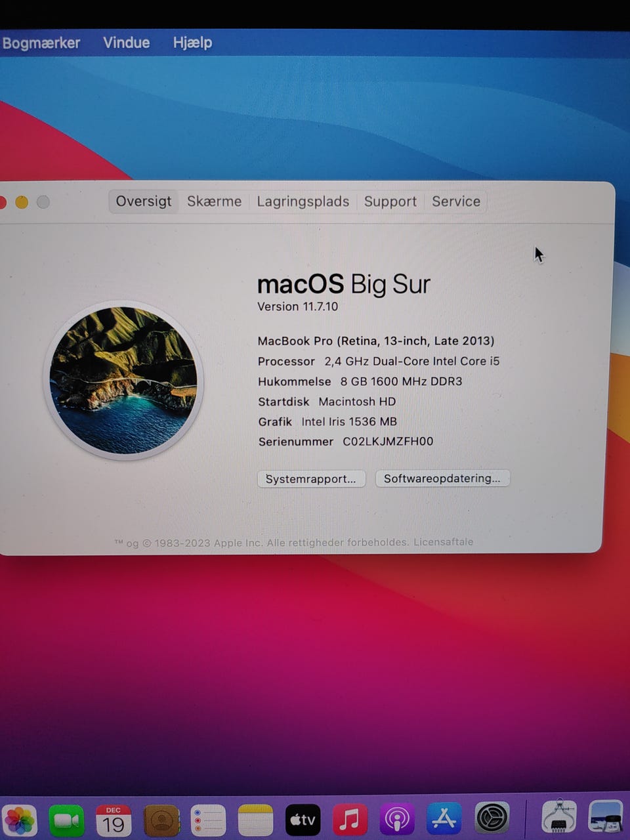This screenshot has height=840, width=630.
Task: Switch to the Oversigt tab
Action: (144, 201)
